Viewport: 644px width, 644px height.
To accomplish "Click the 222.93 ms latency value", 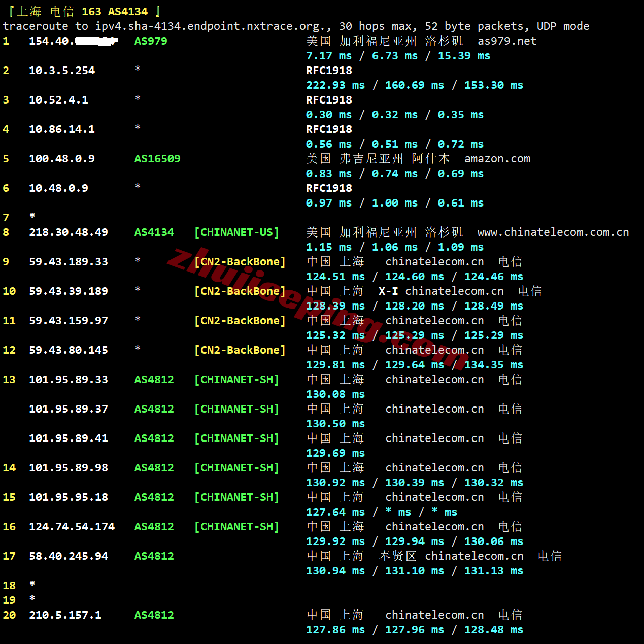I will tap(335, 85).
